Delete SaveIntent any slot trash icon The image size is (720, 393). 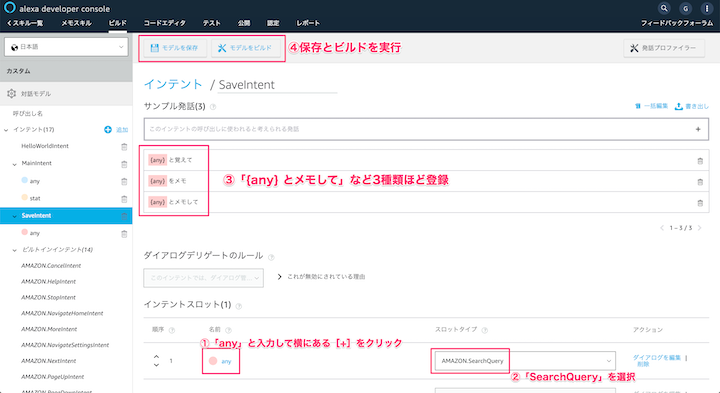pos(124,234)
